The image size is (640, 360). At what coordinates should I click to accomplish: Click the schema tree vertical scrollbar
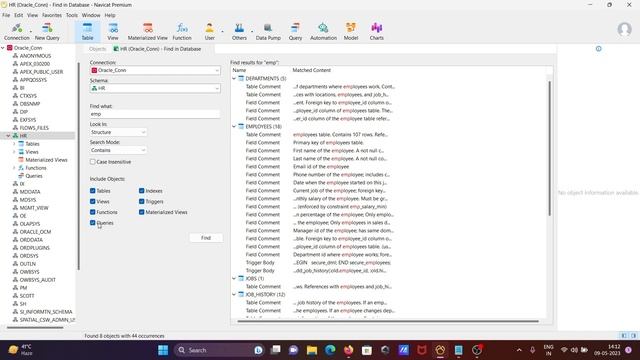click(78, 166)
